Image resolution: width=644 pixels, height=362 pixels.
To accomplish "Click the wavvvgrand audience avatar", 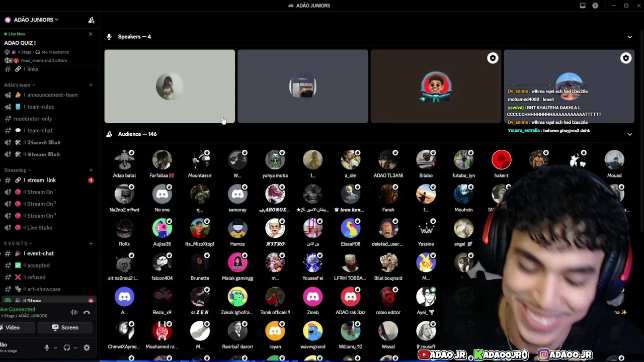I will tap(313, 331).
